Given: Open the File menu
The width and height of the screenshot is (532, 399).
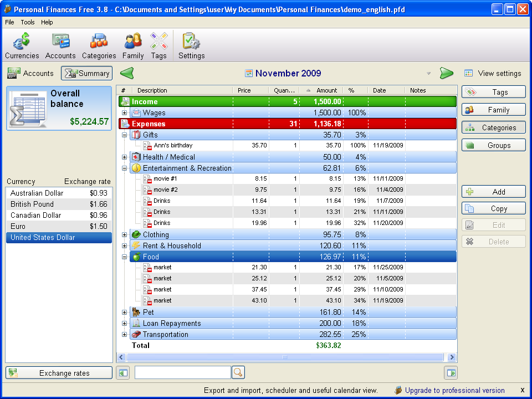Looking at the screenshot, I should (9, 22).
